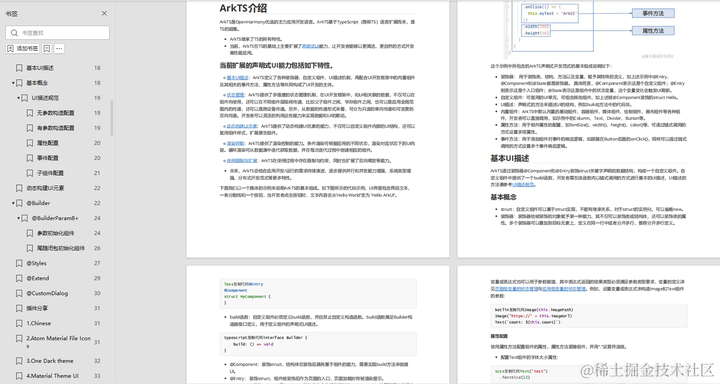Screen dimensions: 720x384
Task: Click the 事件方法 box in diagram
Action: point(653,13)
